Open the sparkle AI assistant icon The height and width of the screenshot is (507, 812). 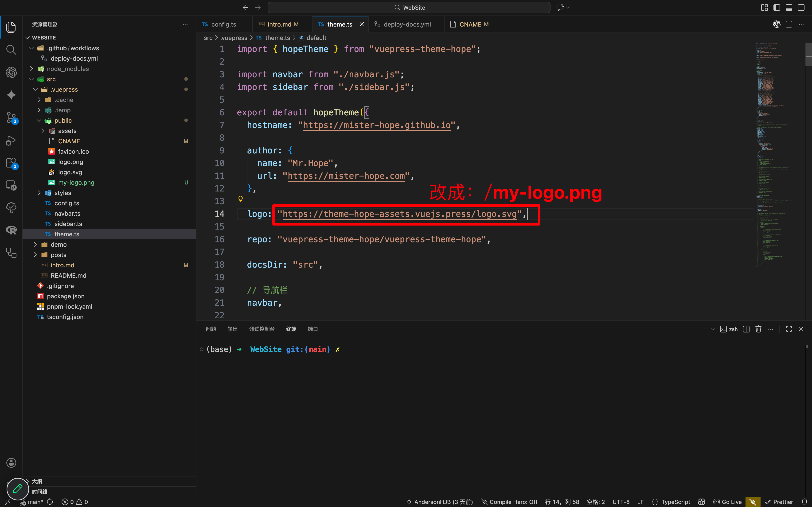point(11,95)
